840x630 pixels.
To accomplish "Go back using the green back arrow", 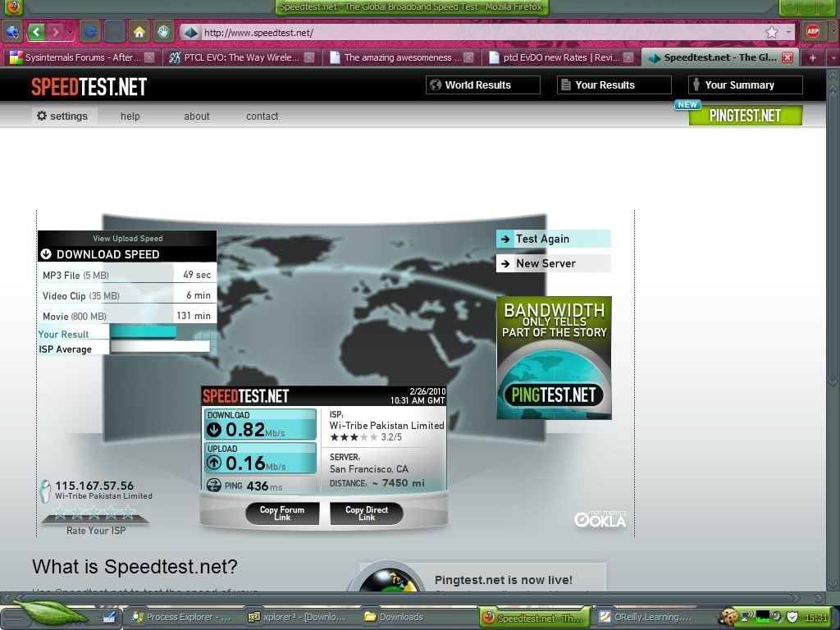I will (x=36, y=32).
